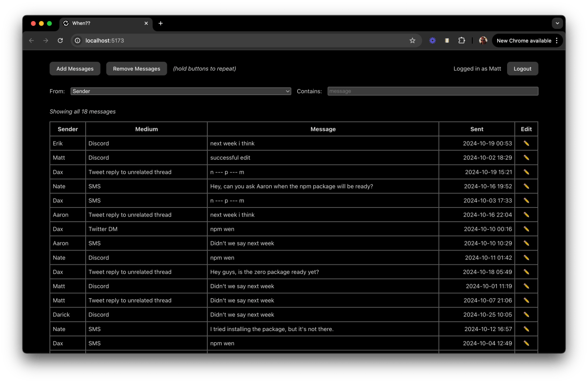Click the Sender column header
Screen dimensions: 588x383
click(x=68, y=129)
